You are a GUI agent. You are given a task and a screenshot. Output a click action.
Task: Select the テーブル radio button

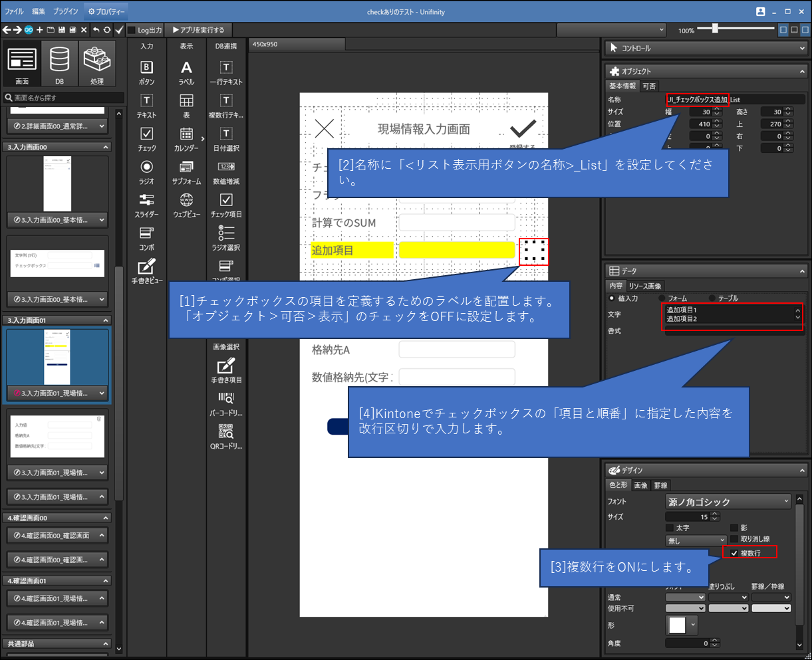point(713,298)
